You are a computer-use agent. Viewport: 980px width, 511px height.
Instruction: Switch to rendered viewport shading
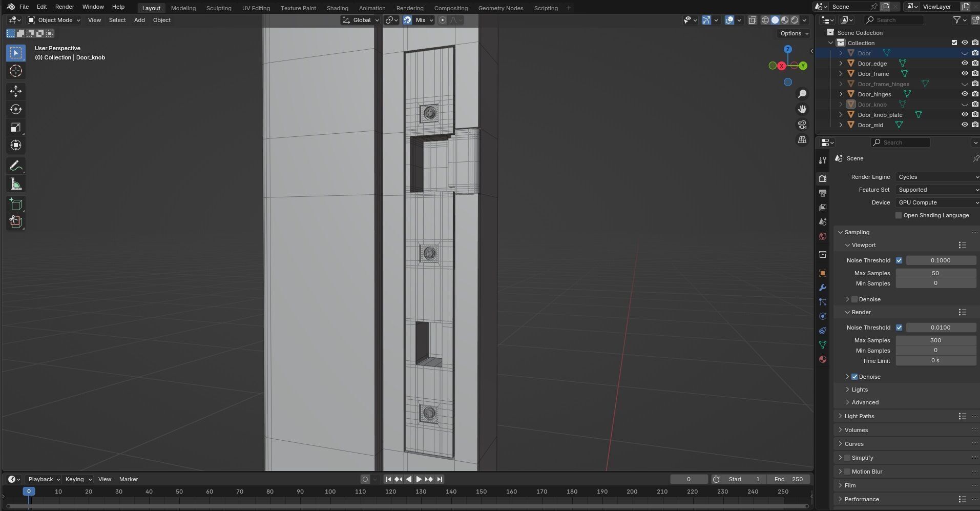click(x=795, y=20)
